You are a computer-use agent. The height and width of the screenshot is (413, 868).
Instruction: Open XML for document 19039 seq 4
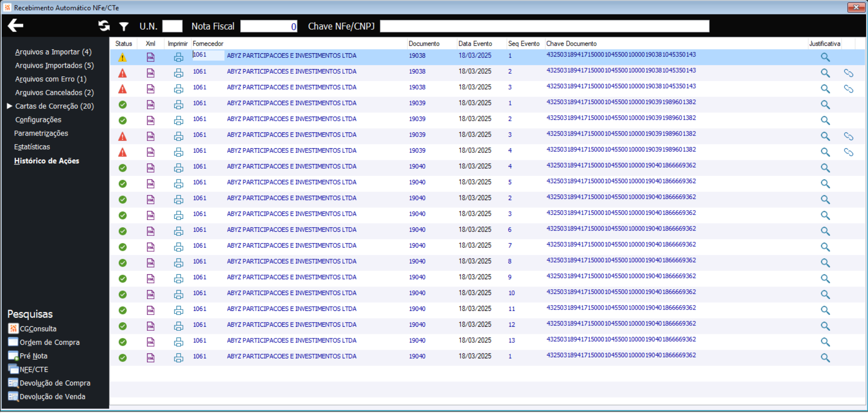[x=151, y=152]
